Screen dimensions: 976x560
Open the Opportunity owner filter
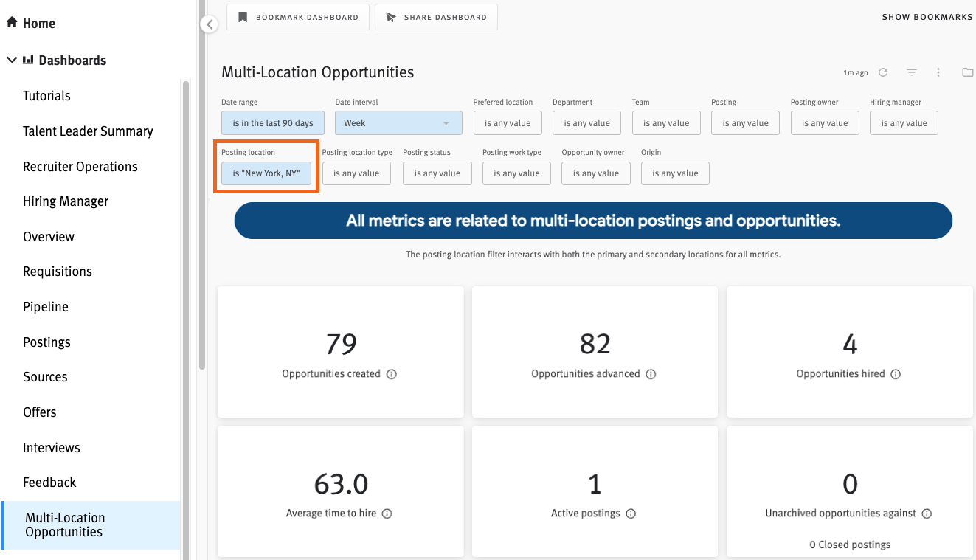[x=596, y=173]
